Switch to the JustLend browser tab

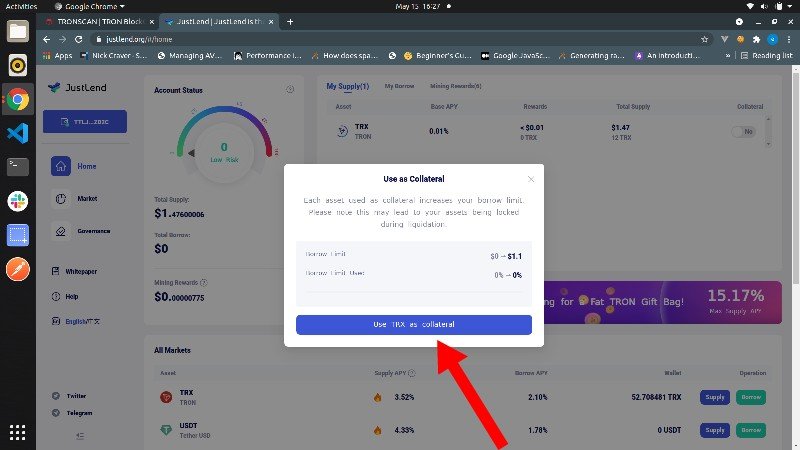click(x=218, y=22)
